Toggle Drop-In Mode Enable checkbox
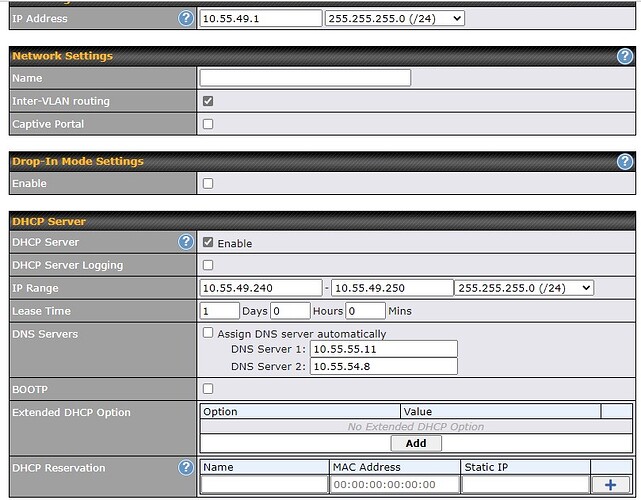 pos(208,184)
